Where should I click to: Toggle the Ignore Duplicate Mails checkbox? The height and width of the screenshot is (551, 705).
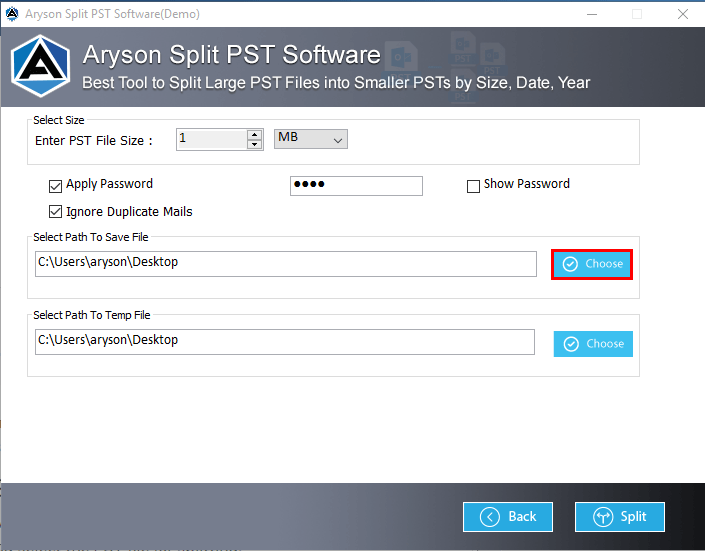pos(55,211)
